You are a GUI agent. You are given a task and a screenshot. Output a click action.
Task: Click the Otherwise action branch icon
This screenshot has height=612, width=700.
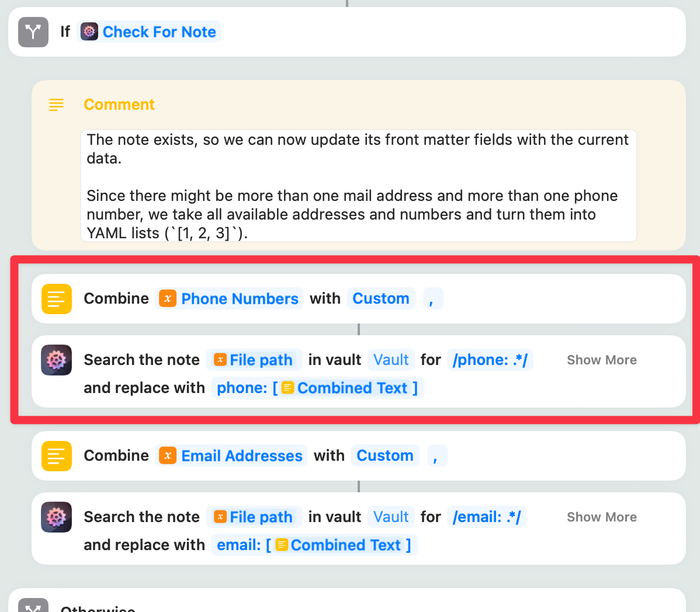(33, 607)
